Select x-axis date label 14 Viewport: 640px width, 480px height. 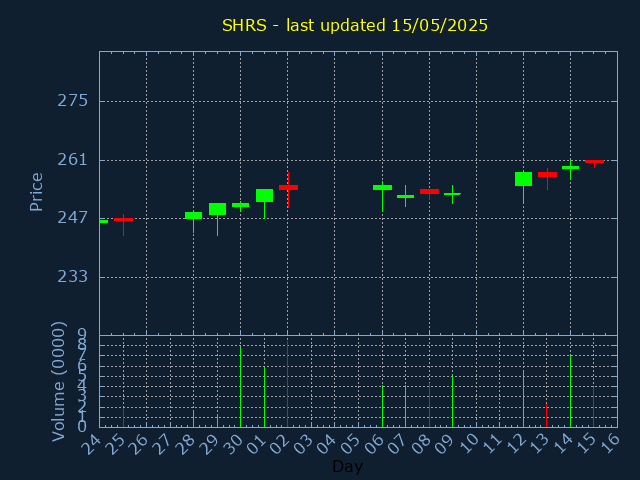563,444
